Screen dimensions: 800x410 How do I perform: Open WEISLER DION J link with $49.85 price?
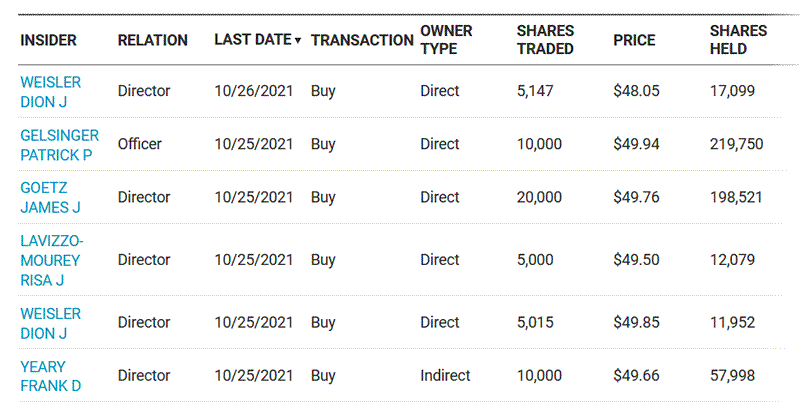(50, 323)
